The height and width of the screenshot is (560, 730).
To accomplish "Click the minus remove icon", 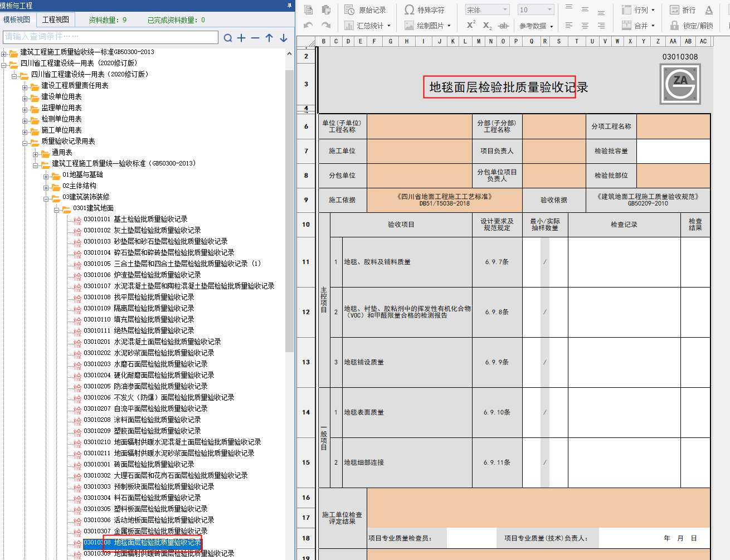I will (x=255, y=38).
